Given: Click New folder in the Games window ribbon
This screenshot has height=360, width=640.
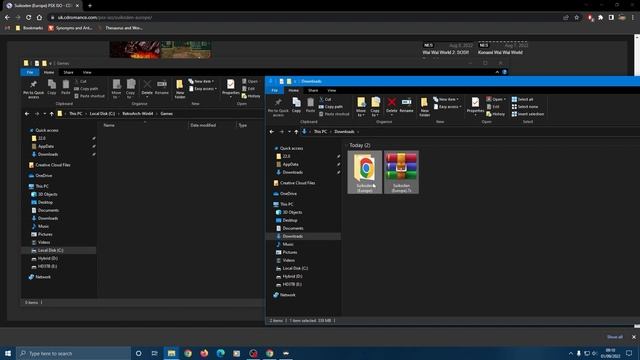Looking at the screenshot, I should point(180,89).
